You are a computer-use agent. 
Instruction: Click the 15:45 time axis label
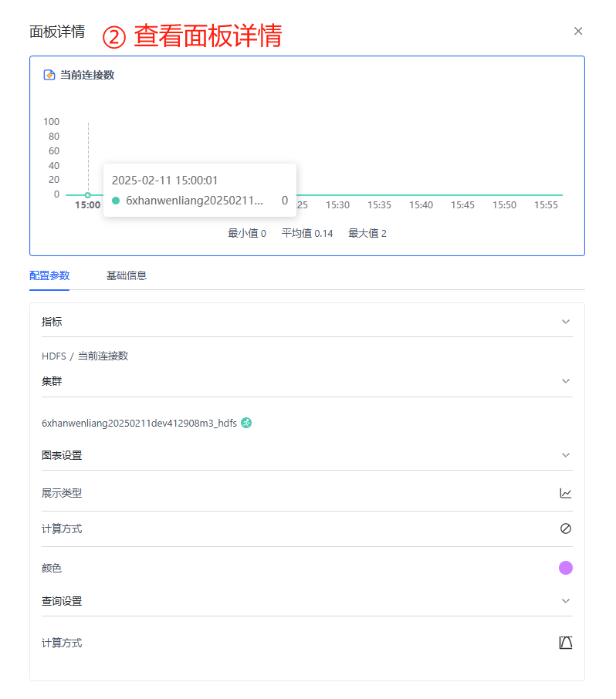[462, 205]
